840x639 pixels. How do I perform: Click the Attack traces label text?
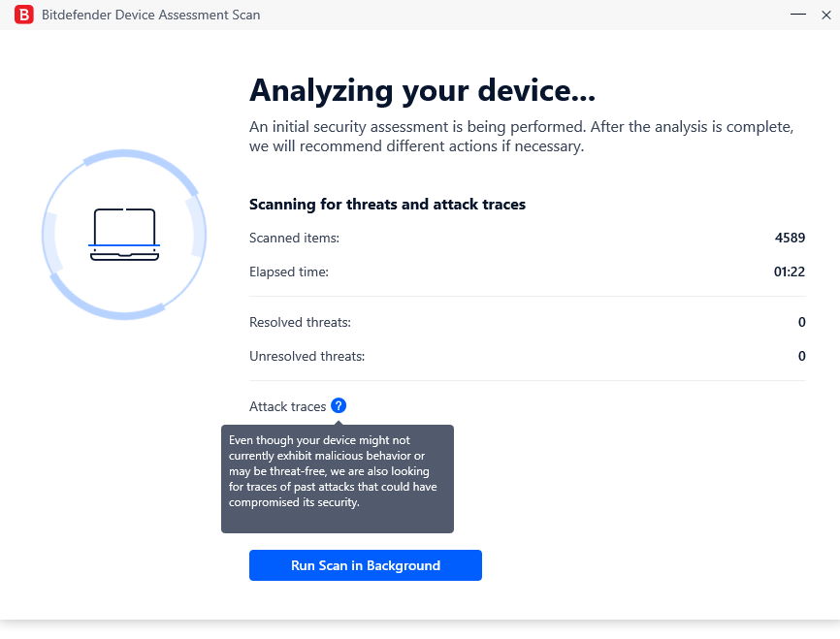click(288, 406)
